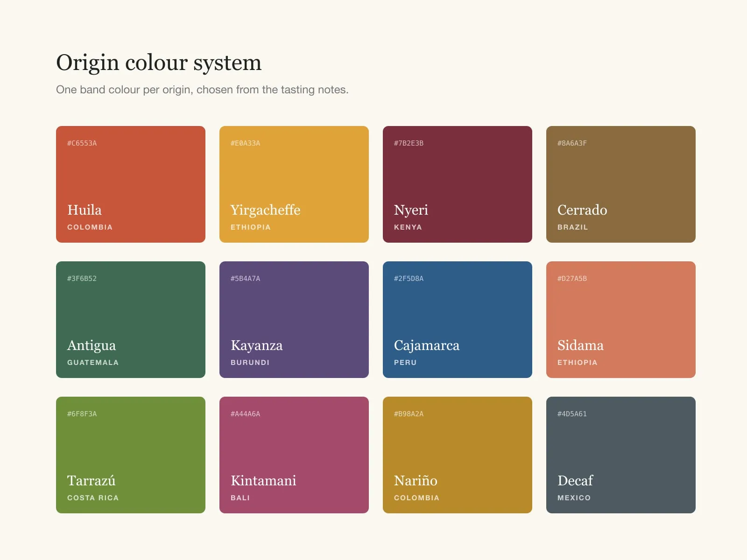747x560 pixels.
Task: Click the ETHIOPIA label under Yirgacheffe
Action: pos(251,227)
